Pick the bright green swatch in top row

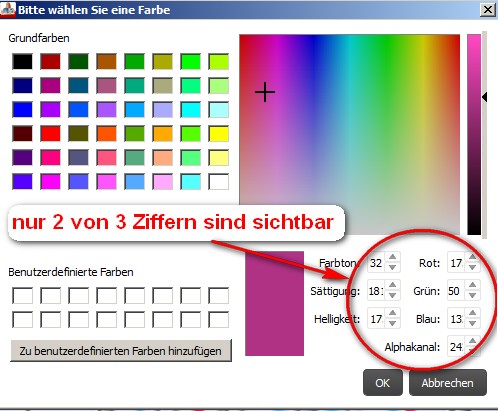click(191, 61)
